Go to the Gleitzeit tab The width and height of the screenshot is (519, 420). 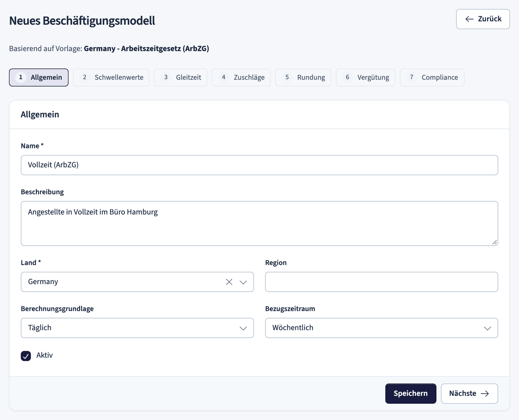[x=180, y=78]
